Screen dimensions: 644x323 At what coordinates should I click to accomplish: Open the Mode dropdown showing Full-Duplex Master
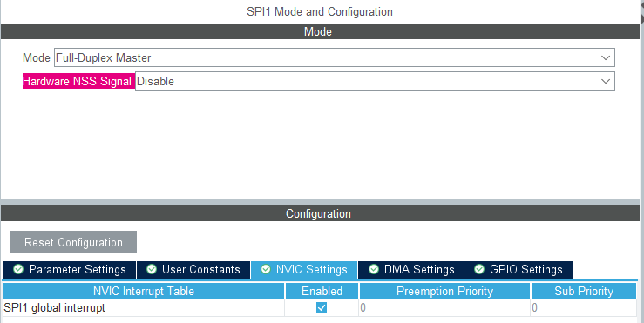point(335,57)
